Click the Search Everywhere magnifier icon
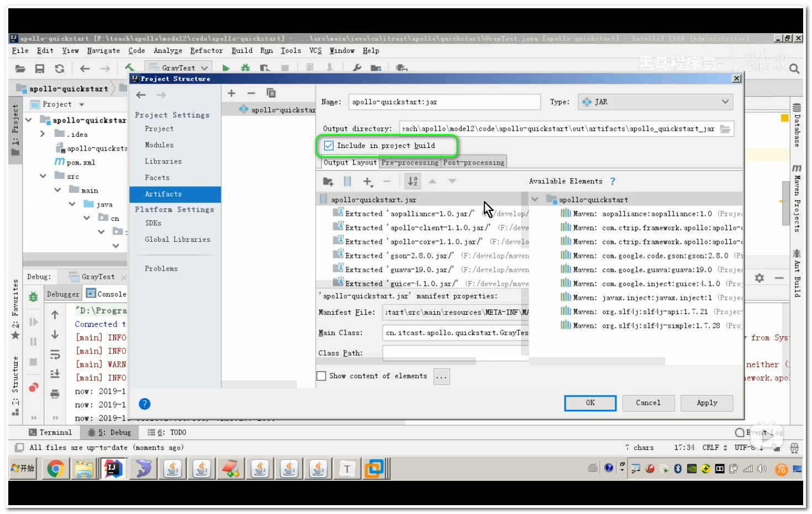812x514 pixels. pos(794,68)
